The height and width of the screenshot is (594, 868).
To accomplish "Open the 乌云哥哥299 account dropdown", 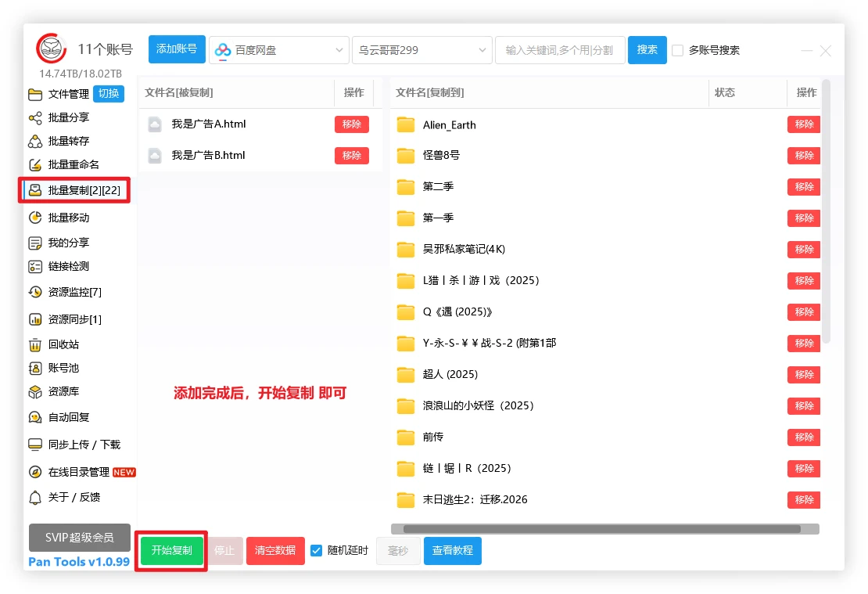I will click(x=422, y=50).
